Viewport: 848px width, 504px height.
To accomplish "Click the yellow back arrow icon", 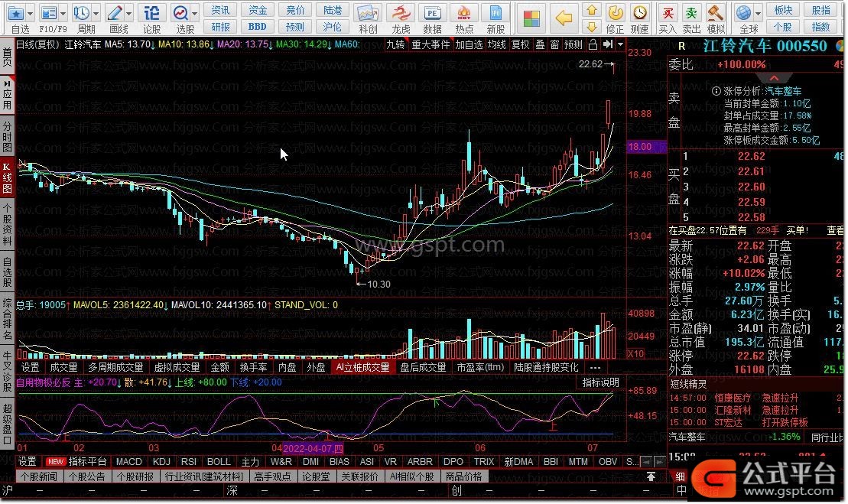I will pos(564,18).
